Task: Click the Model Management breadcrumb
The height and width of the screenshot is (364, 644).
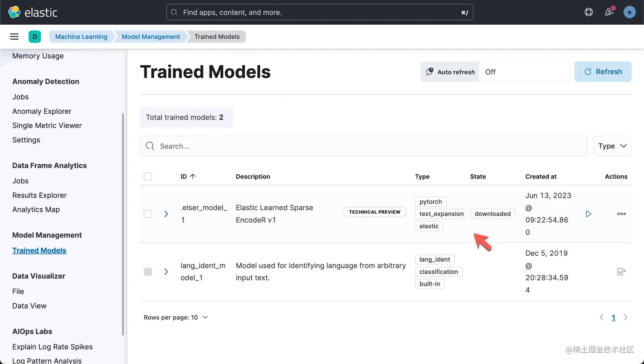Action: pyautogui.click(x=151, y=37)
